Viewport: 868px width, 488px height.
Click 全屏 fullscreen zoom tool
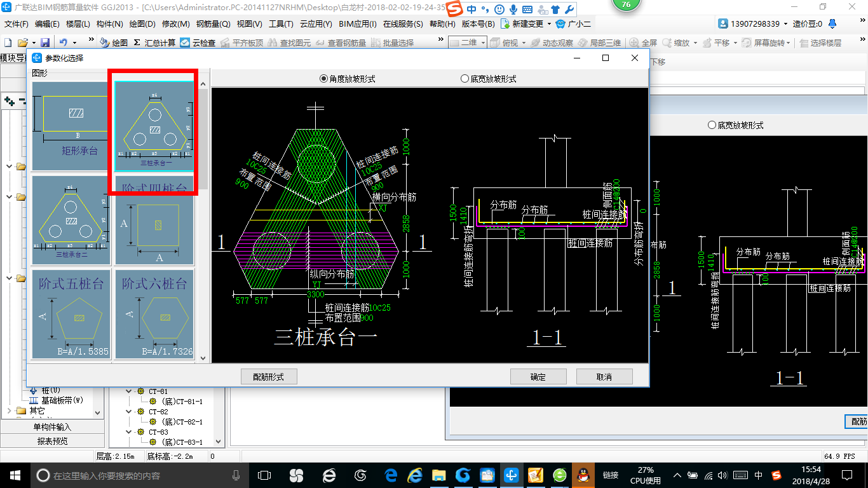[x=644, y=43]
